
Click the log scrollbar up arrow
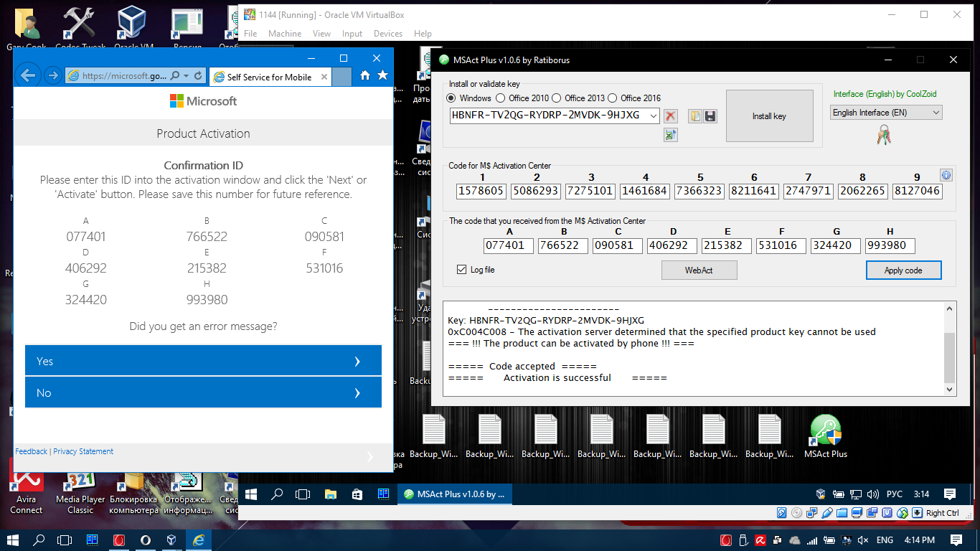pyautogui.click(x=949, y=309)
